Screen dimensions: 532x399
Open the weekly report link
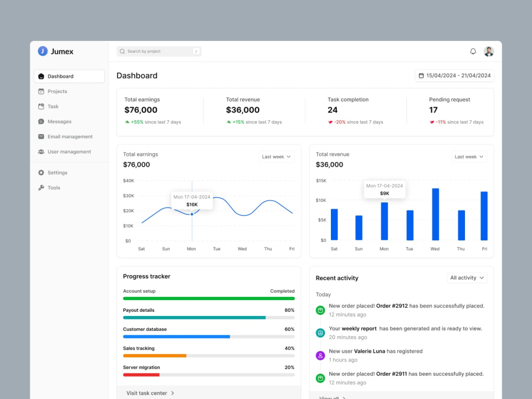point(359,328)
